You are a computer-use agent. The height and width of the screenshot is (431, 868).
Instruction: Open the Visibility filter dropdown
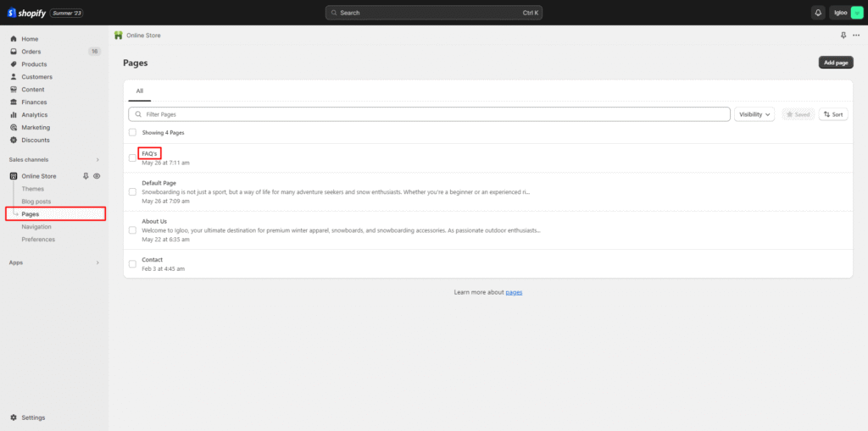(754, 114)
